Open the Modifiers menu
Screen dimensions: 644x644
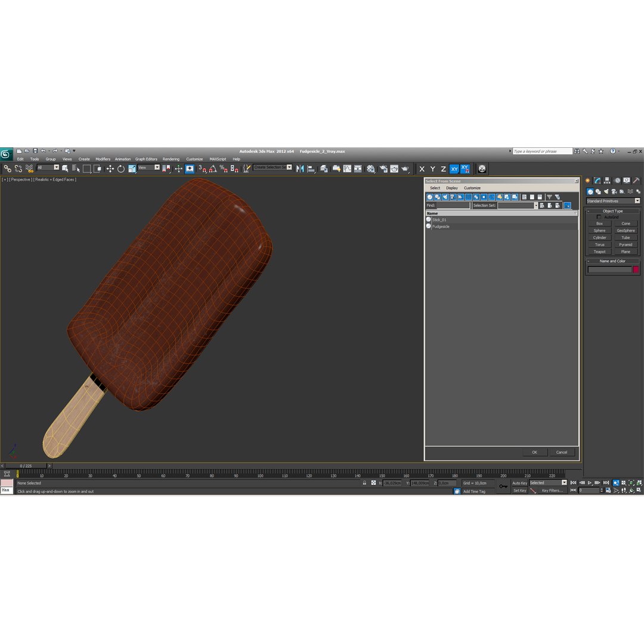[x=103, y=159]
